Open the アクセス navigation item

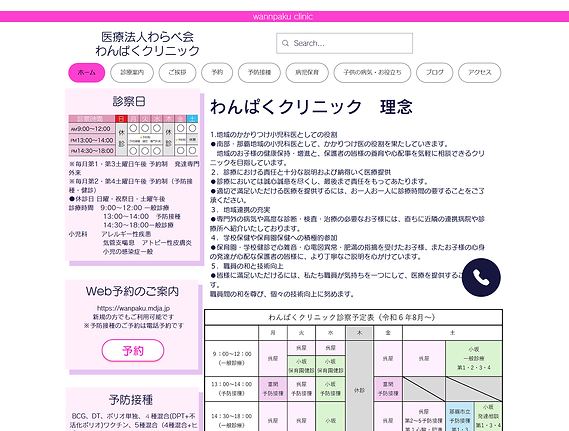tap(479, 73)
